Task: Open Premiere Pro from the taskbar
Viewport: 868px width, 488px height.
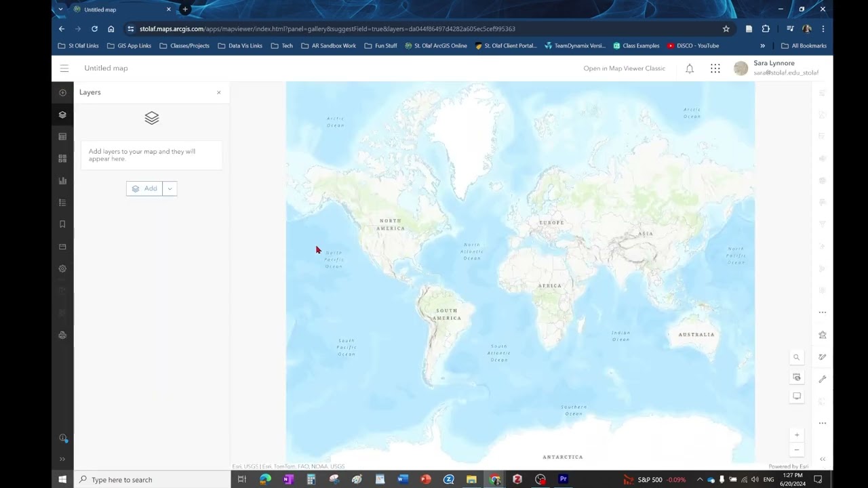Action: click(x=563, y=479)
